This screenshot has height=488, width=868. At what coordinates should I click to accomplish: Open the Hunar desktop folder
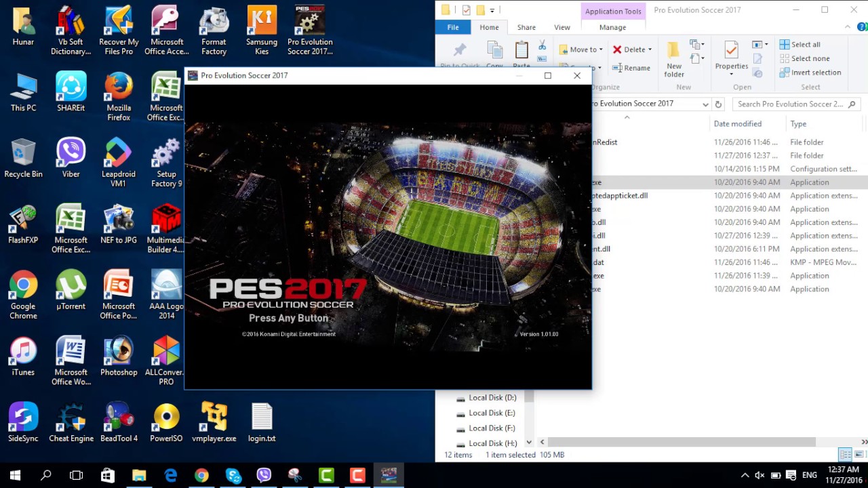pos(23,27)
